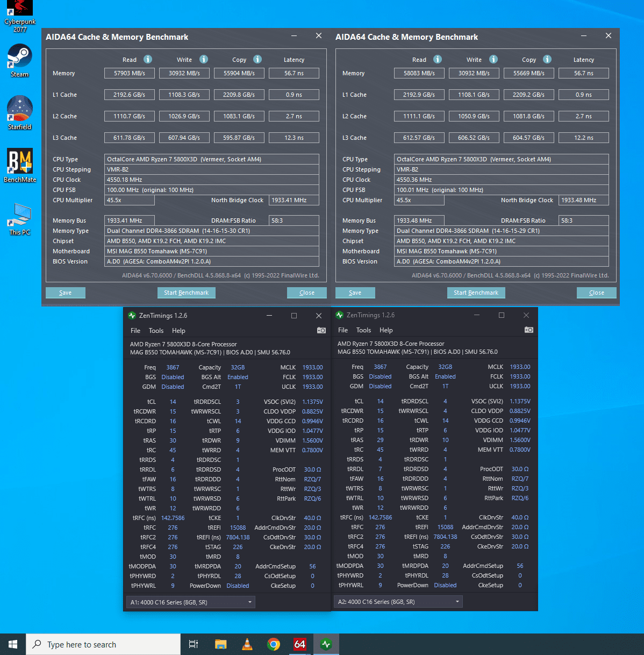The height and width of the screenshot is (655, 644).
Task: Open Tools menu in left ZenTimings
Action: (156, 331)
